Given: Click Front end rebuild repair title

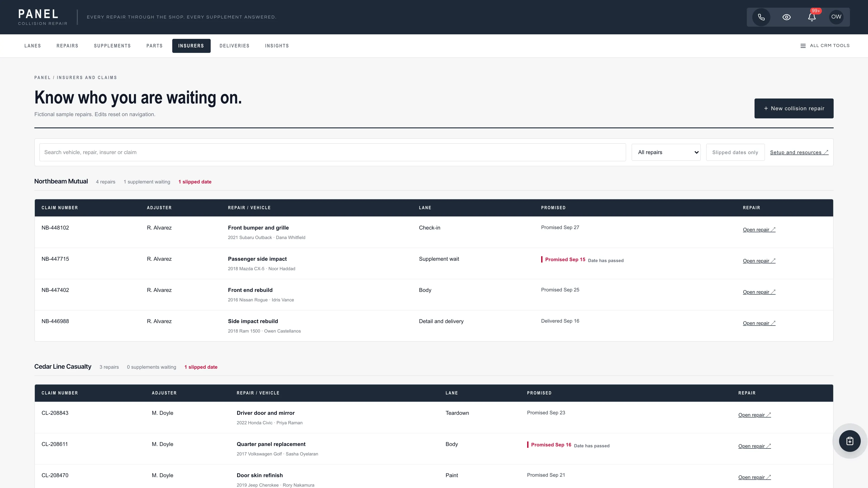Looking at the screenshot, I should point(250,290).
